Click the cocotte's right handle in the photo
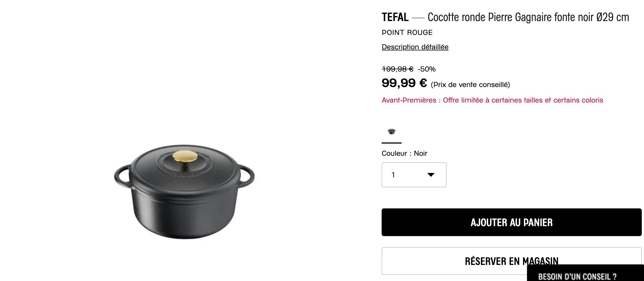 coord(247,175)
